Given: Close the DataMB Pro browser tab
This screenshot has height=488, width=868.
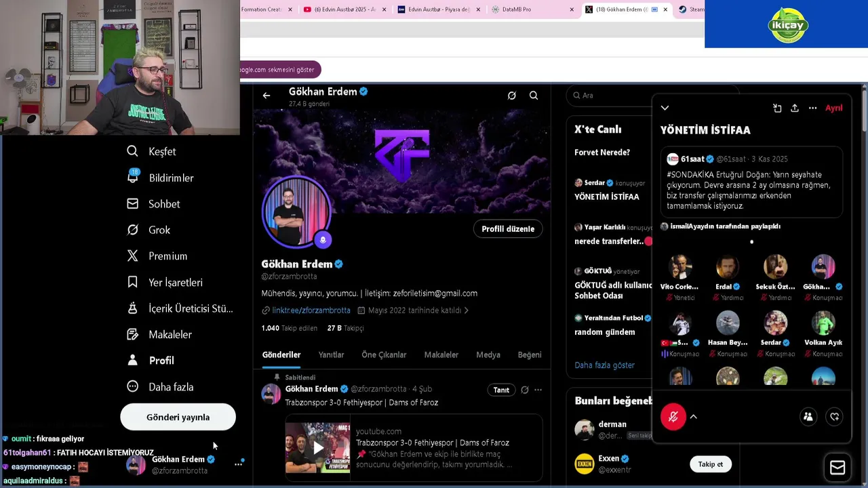Looking at the screenshot, I should point(572,9).
